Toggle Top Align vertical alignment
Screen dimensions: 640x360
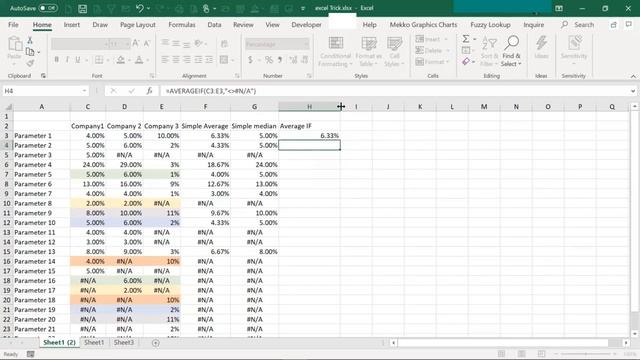(165, 43)
